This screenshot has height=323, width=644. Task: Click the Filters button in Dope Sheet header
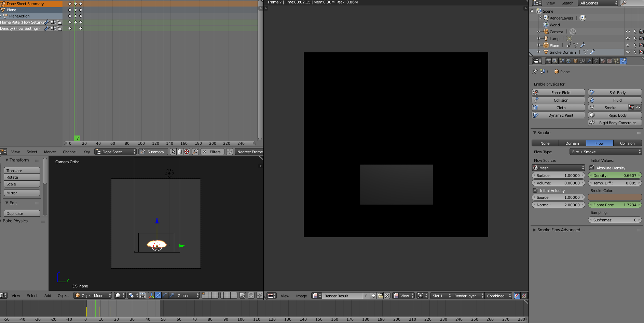(x=212, y=152)
